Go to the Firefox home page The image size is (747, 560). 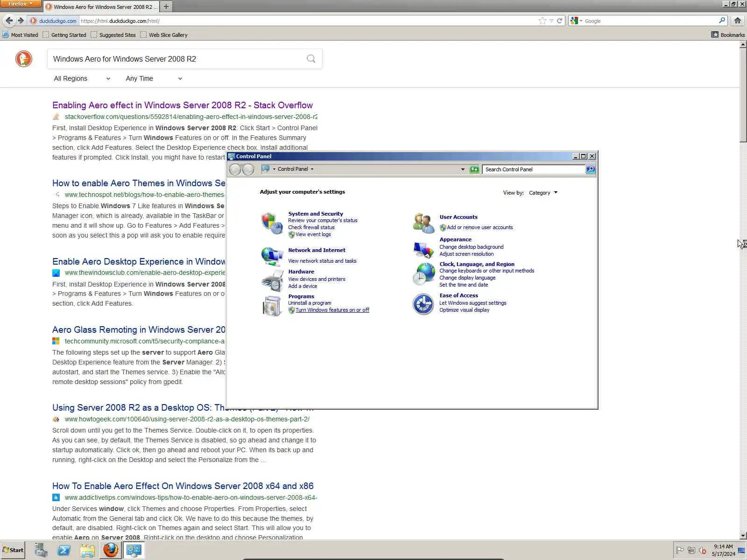point(738,21)
